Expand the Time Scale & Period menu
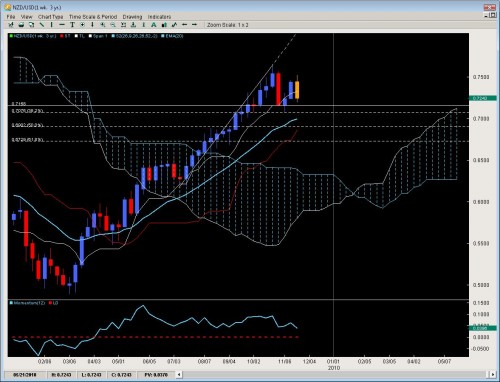The image size is (500, 382). [93, 17]
